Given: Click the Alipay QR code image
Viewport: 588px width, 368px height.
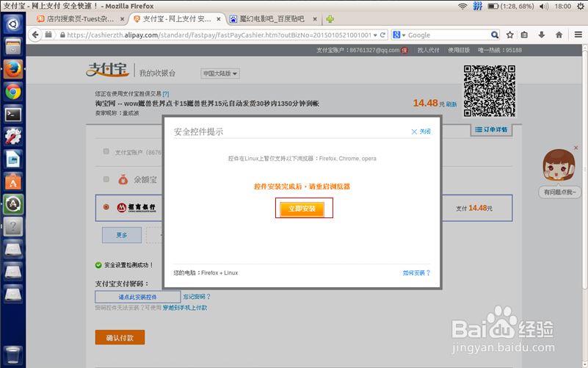Looking at the screenshot, I should click(x=490, y=91).
